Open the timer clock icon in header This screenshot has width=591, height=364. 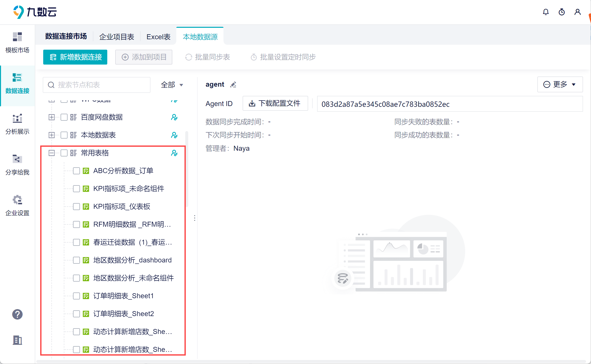[x=561, y=12]
